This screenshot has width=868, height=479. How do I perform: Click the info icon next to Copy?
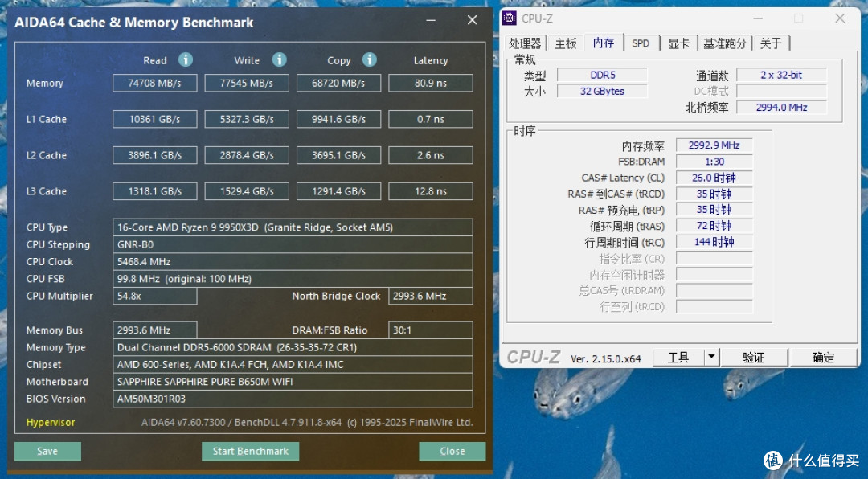point(370,59)
